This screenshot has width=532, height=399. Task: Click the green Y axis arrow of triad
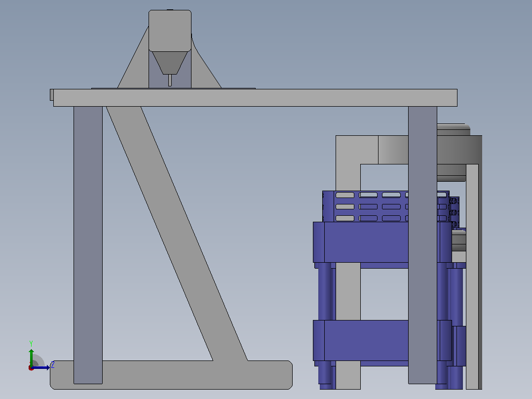31,357
